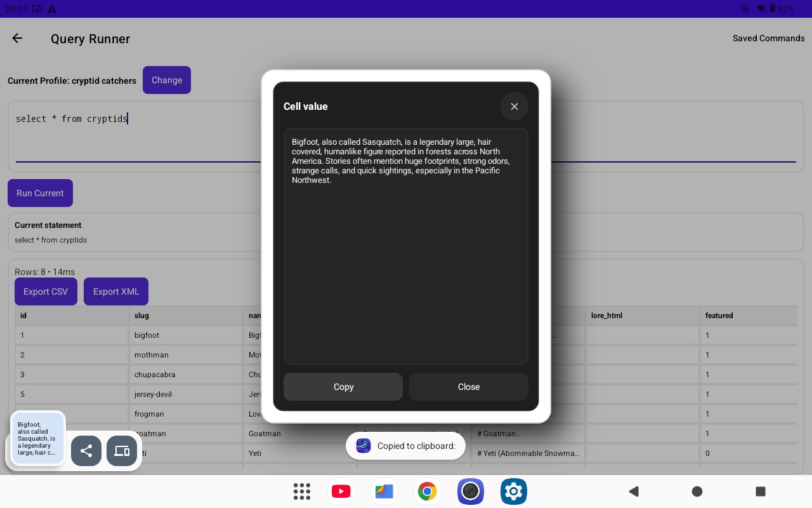Tap the recent apps square button

point(761,491)
